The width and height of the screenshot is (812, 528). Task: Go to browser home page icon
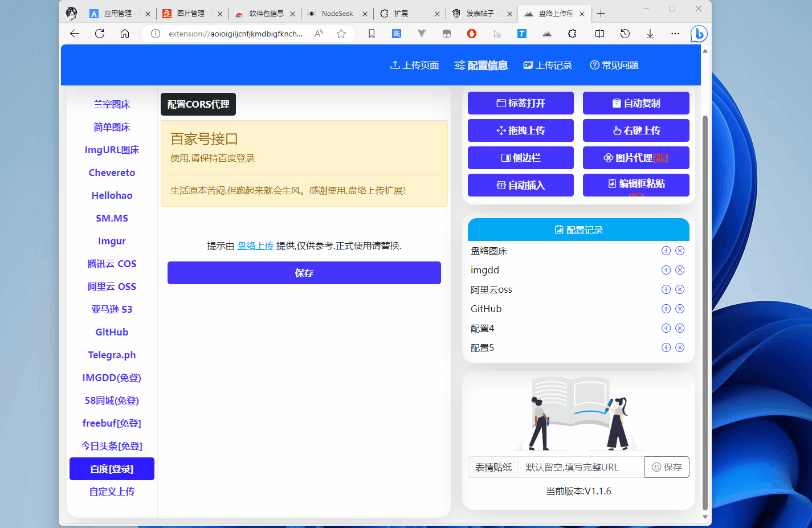pos(125,34)
